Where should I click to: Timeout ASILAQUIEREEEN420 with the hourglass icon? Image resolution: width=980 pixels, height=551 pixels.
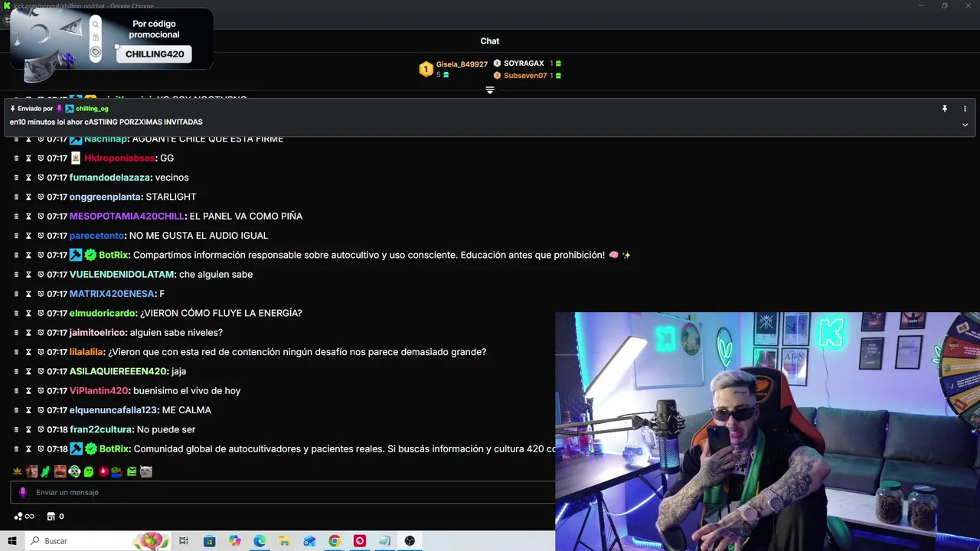(28, 371)
